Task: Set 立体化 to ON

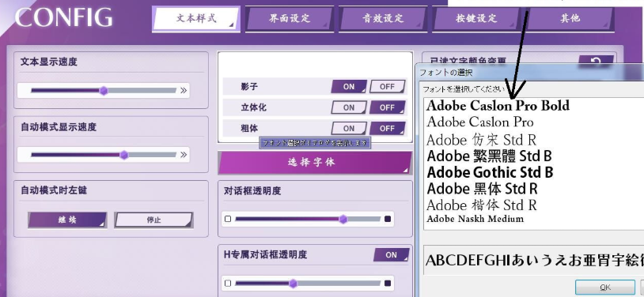Action: pos(349,107)
